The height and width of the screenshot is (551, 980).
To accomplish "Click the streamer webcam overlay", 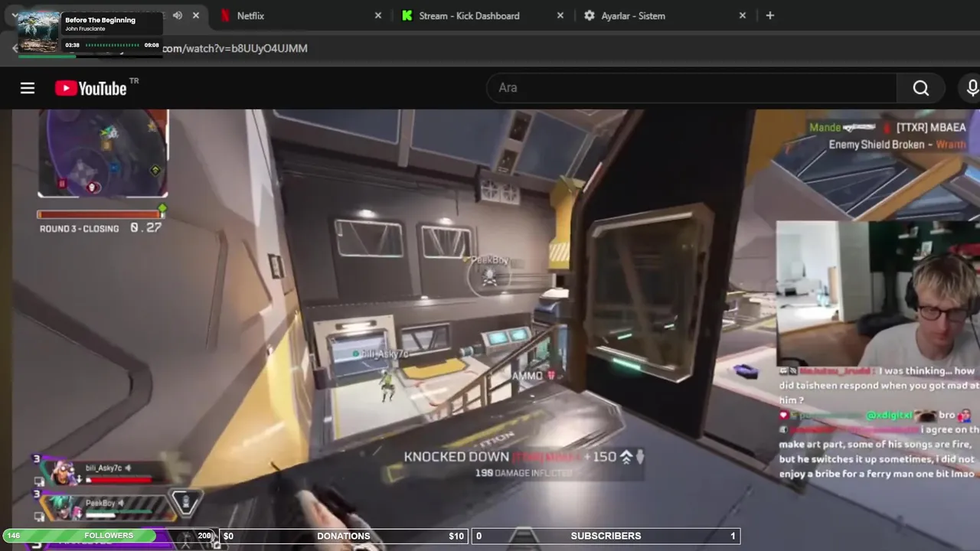I will (878, 293).
